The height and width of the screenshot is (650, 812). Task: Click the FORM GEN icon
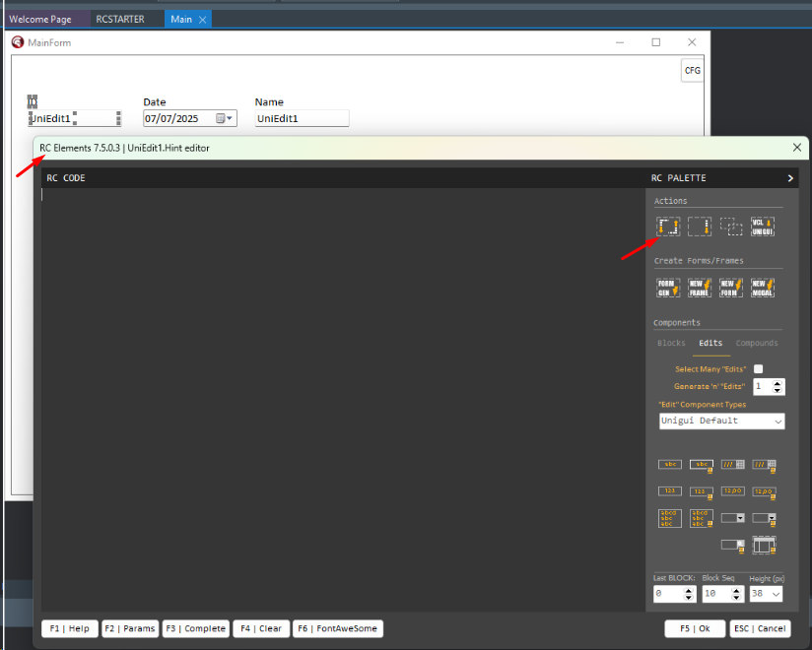[668, 288]
